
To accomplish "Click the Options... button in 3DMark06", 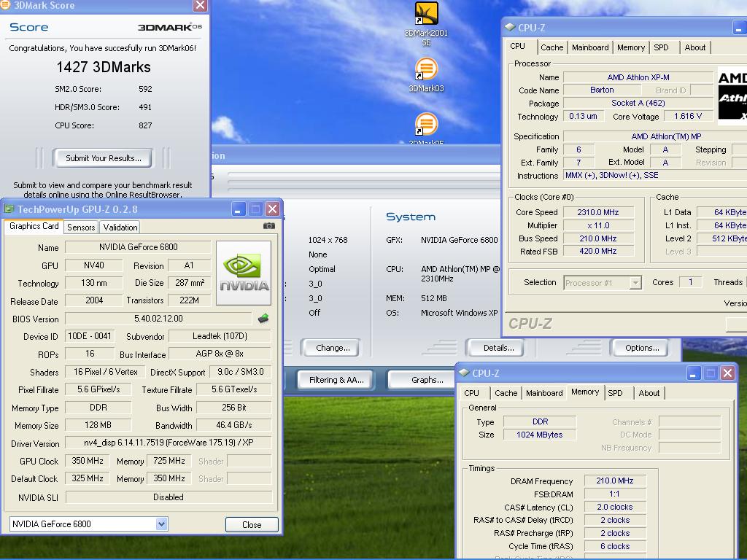I will (642, 348).
